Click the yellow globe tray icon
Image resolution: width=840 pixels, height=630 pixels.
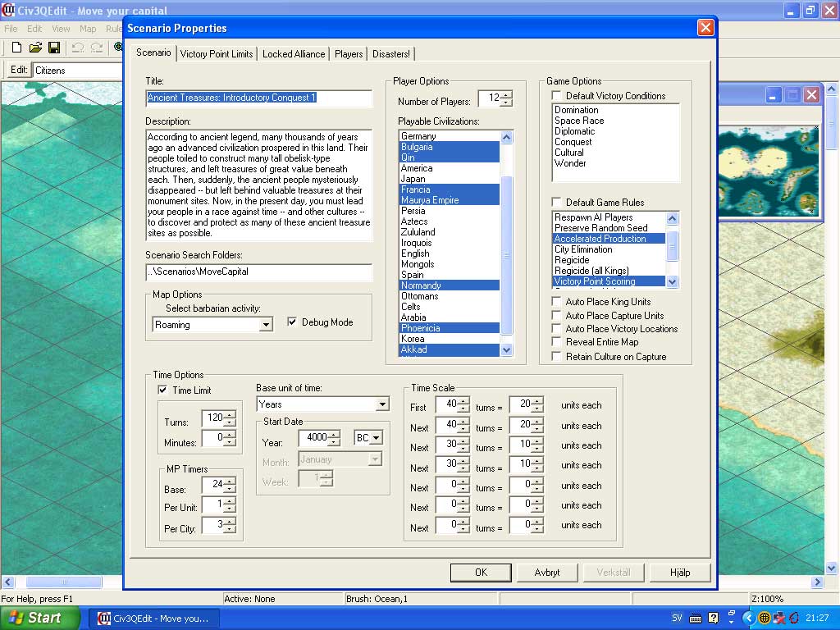pos(765,619)
